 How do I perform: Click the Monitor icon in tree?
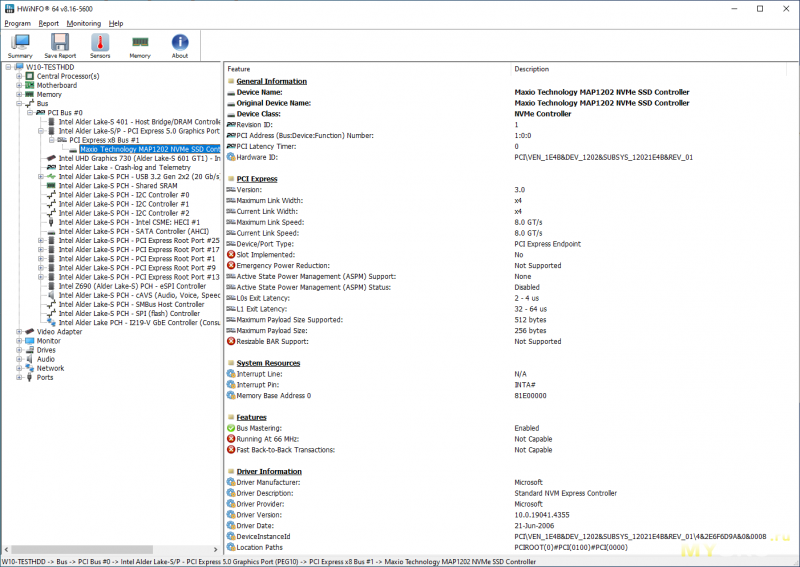point(30,341)
